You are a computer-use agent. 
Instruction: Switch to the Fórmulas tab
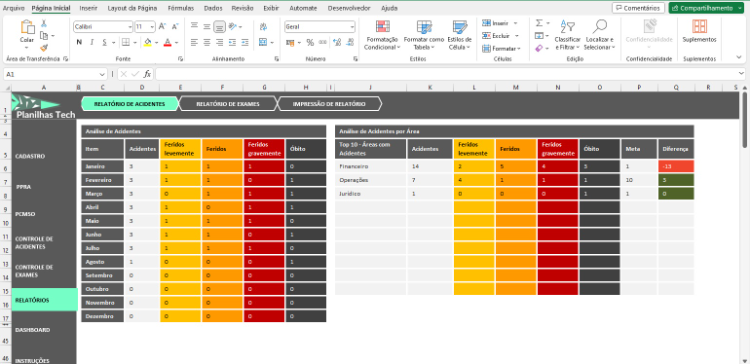pos(181,8)
